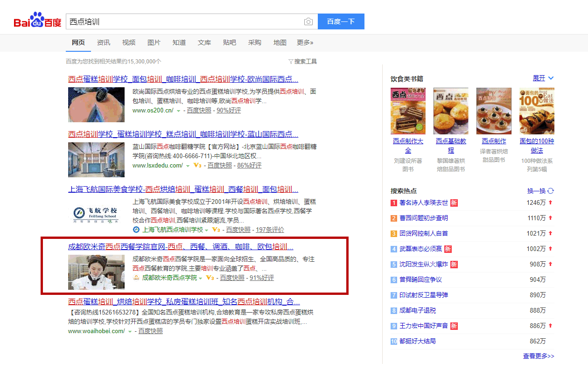Click the 新 badge beside 武磊表态必须赢
Image resolution: width=588 pixels, height=384 pixels.
(448, 249)
